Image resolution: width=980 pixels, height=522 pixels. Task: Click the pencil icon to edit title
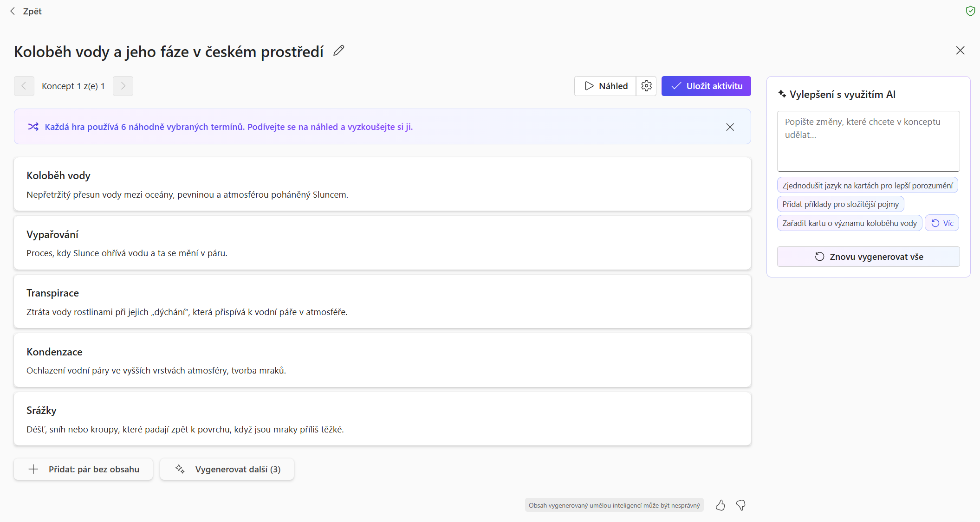click(x=339, y=51)
